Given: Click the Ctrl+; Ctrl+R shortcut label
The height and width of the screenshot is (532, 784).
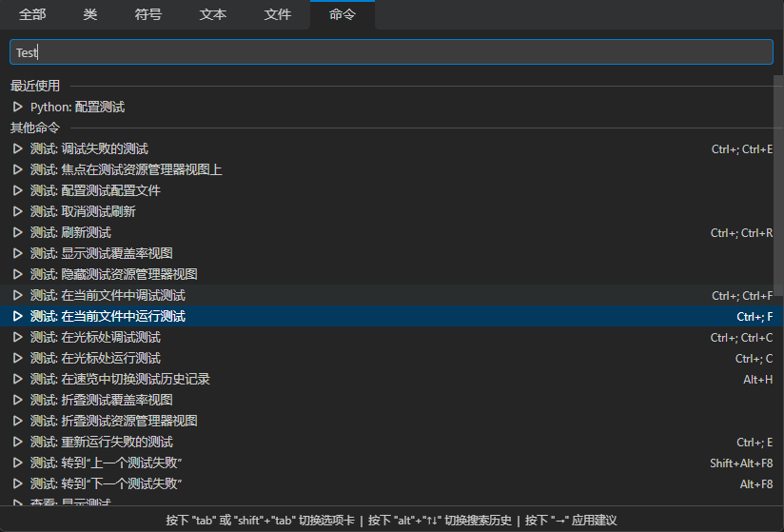Looking at the screenshot, I should (741, 233).
